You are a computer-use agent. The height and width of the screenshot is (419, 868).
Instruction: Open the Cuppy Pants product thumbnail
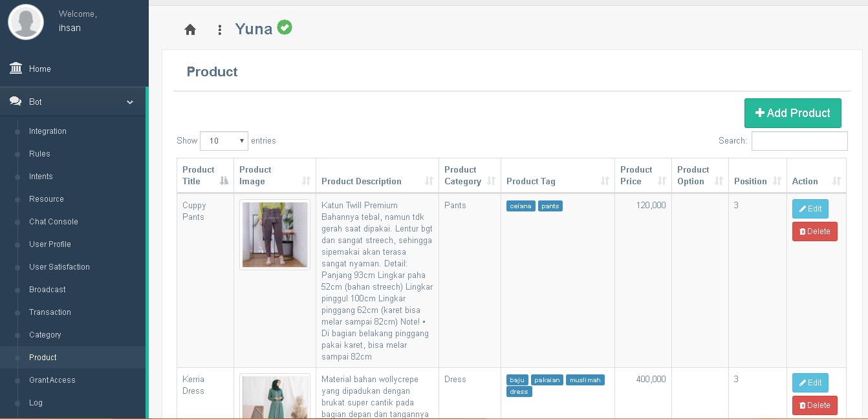[x=275, y=235]
